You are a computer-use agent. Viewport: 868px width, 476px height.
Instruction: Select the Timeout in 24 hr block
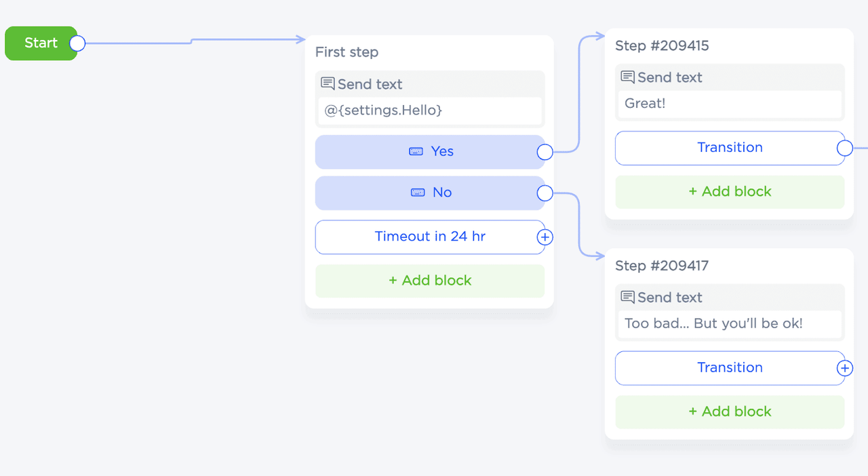coord(429,237)
